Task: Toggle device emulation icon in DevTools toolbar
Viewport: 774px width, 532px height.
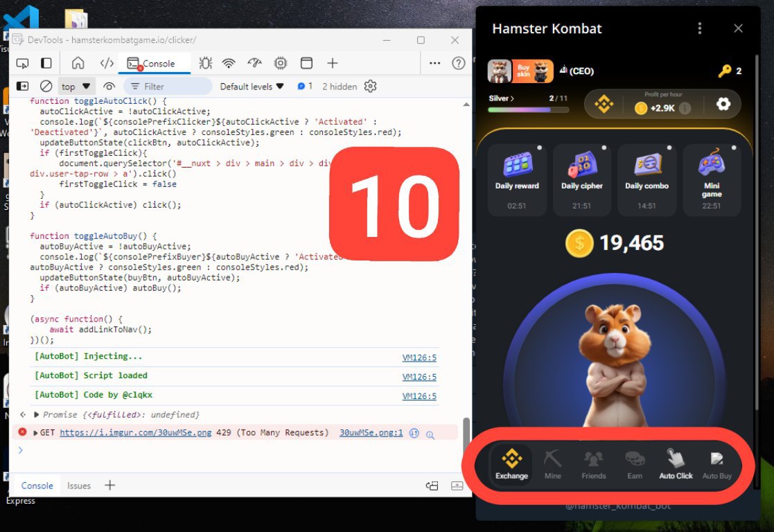Action: pos(46,63)
